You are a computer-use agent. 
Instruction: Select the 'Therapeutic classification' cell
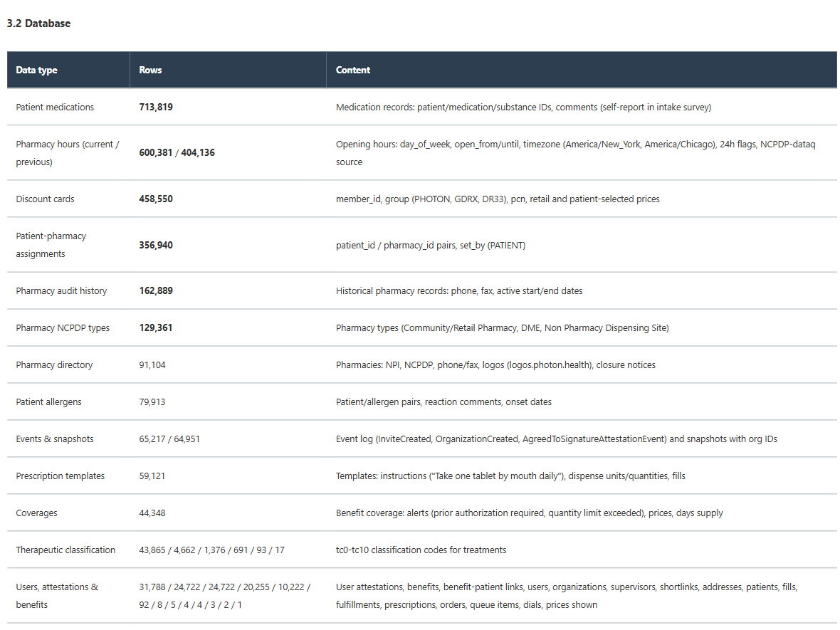pos(65,550)
